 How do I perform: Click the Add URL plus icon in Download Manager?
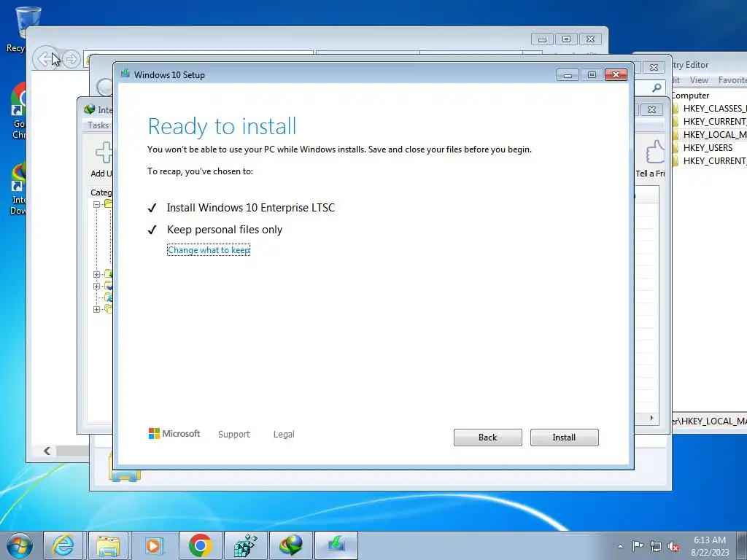(104, 152)
